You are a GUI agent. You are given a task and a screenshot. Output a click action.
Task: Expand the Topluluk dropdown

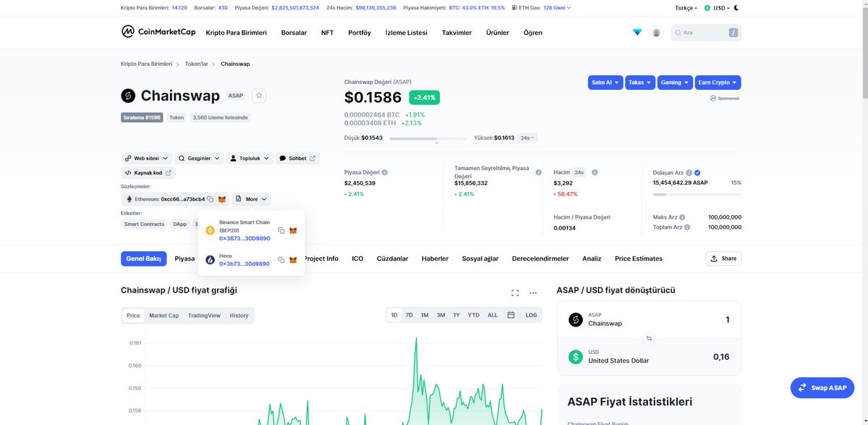(x=250, y=159)
